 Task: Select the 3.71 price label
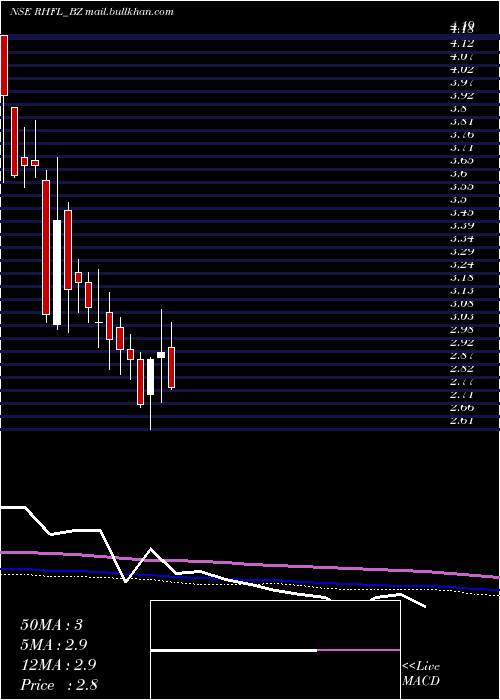tap(462, 147)
